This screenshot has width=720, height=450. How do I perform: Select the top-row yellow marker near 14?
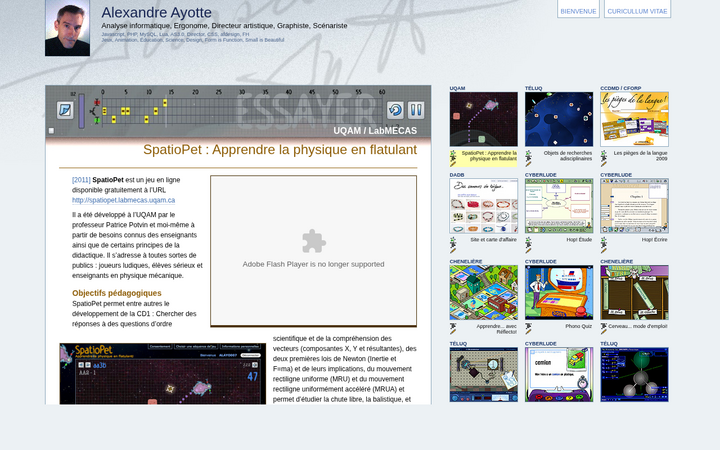click(x=165, y=103)
